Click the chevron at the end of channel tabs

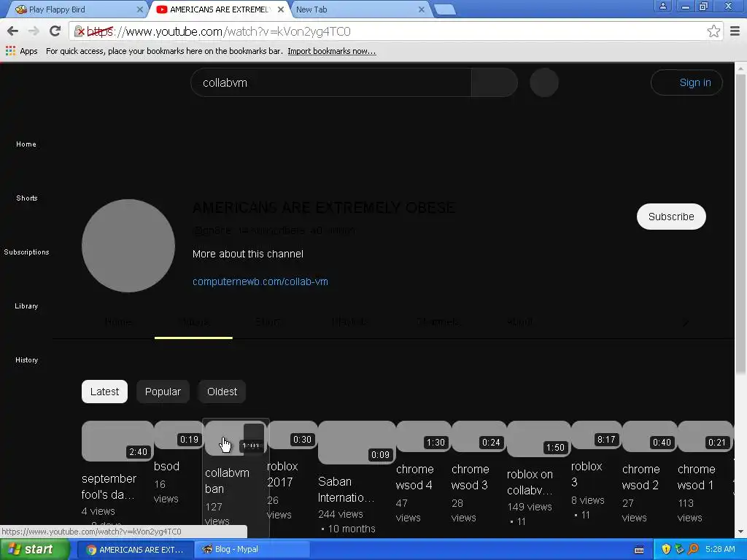click(686, 323)
